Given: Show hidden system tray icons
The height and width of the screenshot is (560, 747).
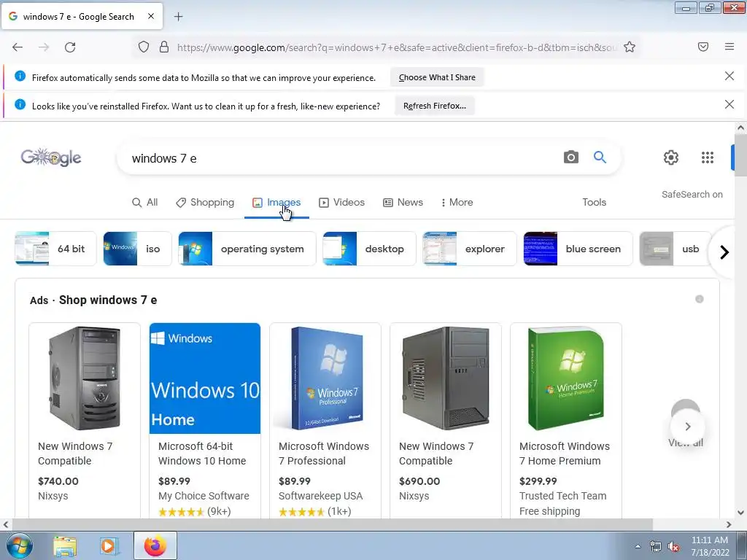Looking at the screenshot, I should point(638,546).
